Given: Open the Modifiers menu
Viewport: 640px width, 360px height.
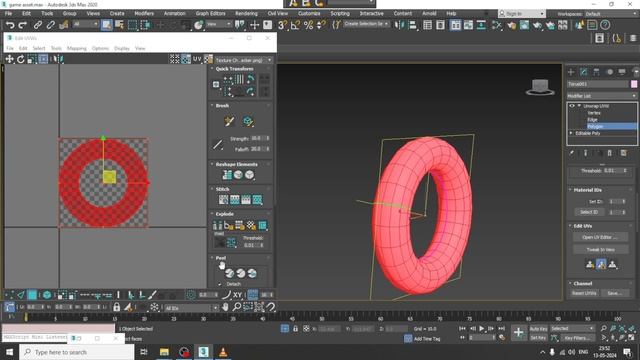Looking at the screenshot, I should coord(144,13).
